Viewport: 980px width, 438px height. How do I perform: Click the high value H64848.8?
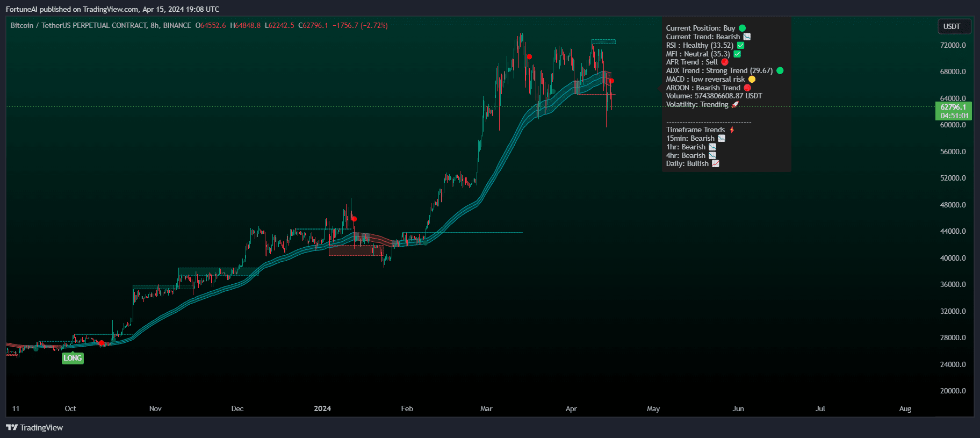tap(245, 25)
